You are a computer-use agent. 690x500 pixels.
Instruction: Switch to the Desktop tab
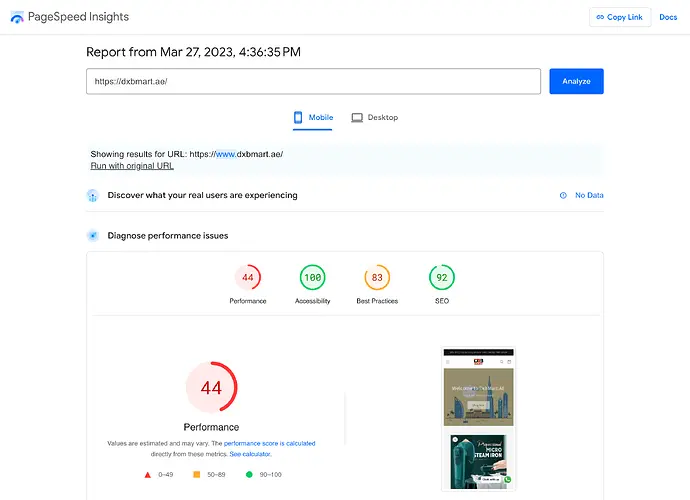374,118
